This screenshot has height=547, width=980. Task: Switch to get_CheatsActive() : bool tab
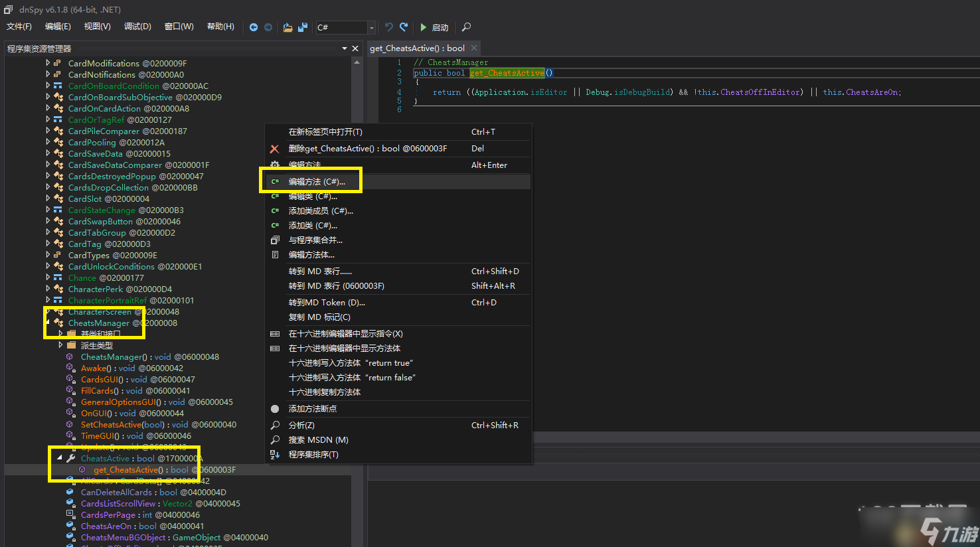point(418,48)
